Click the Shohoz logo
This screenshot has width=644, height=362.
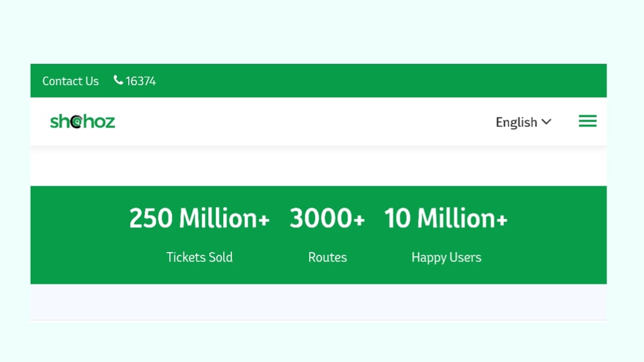[x=82, y=122]
